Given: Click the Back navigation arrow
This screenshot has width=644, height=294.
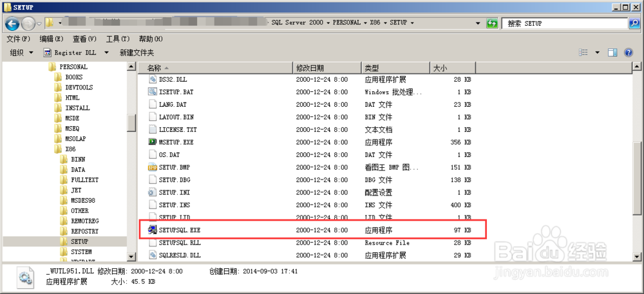Looking at the screenshot, I should coord(12,24).
